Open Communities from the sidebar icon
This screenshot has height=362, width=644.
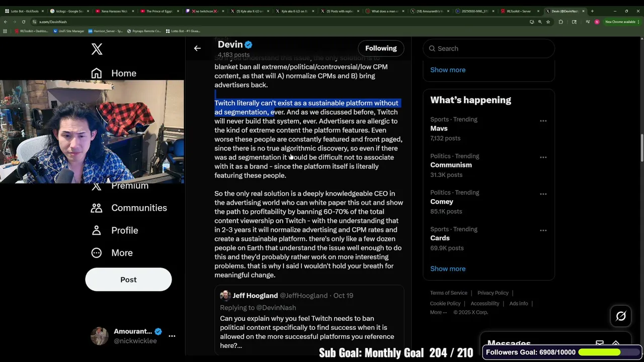click(97, 208)
